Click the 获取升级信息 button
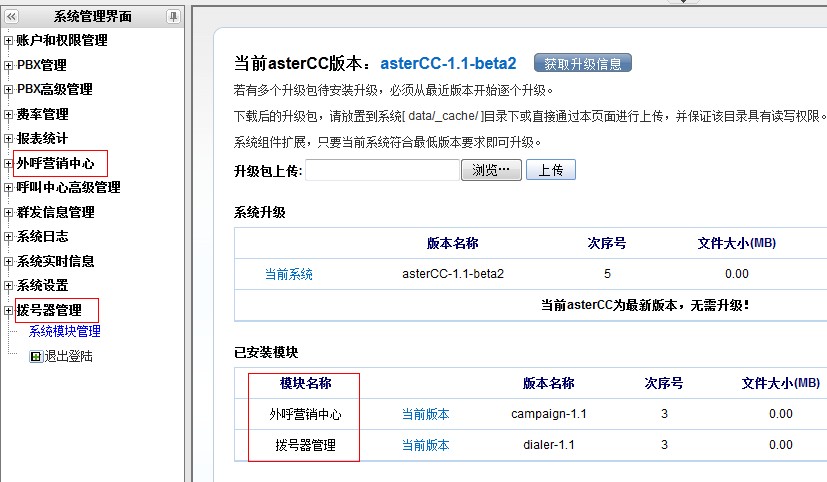This screenshot has width=827, height=482. [x=582, y=64]
